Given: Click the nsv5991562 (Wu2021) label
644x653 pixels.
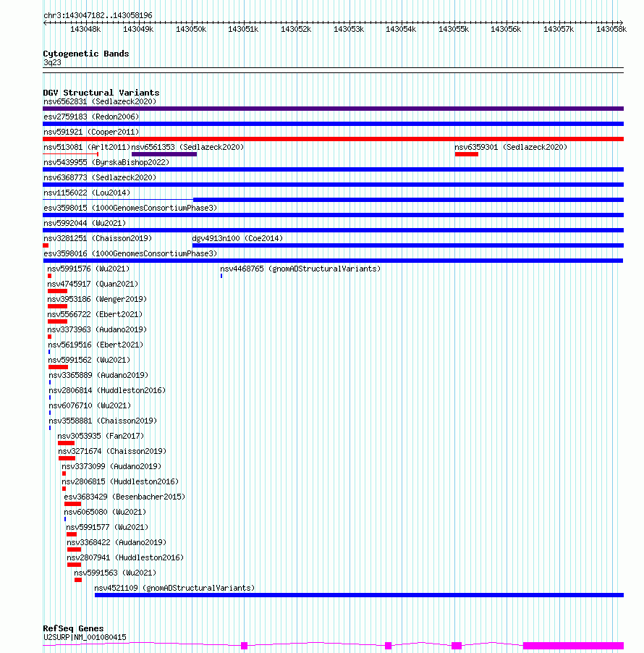Looking at the screenshot, I should click(x=89, y=361).
